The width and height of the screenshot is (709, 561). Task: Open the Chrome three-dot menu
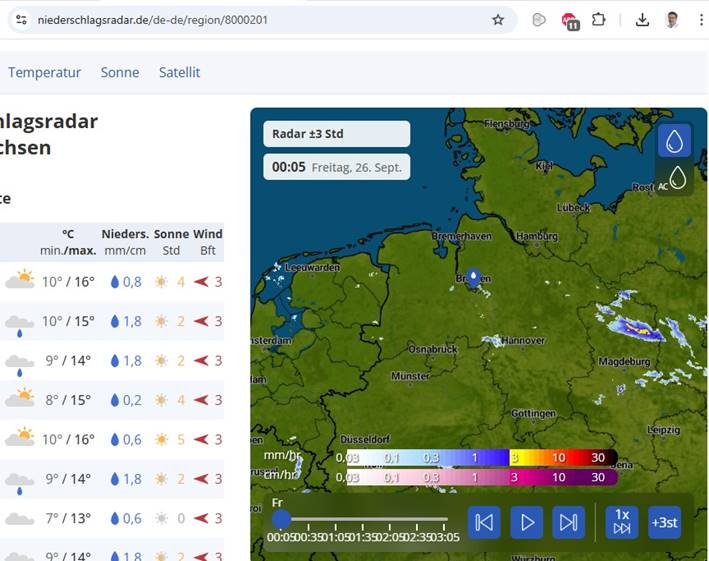(700, 20)
